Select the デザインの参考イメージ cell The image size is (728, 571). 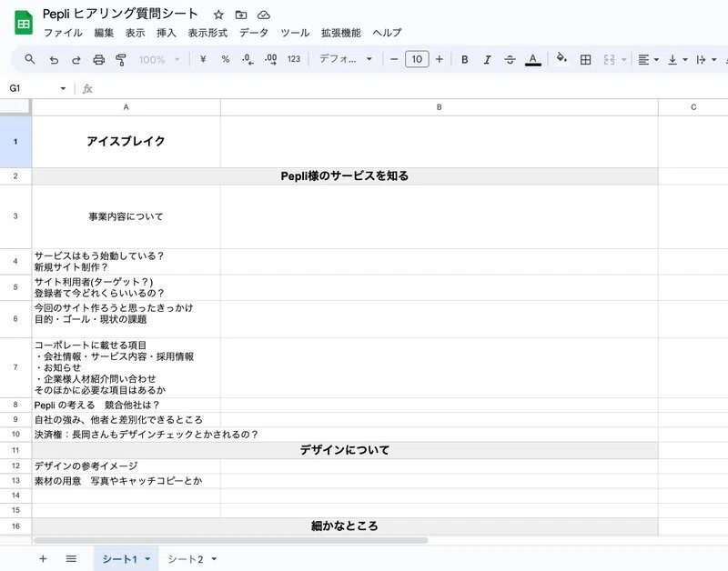126,466
